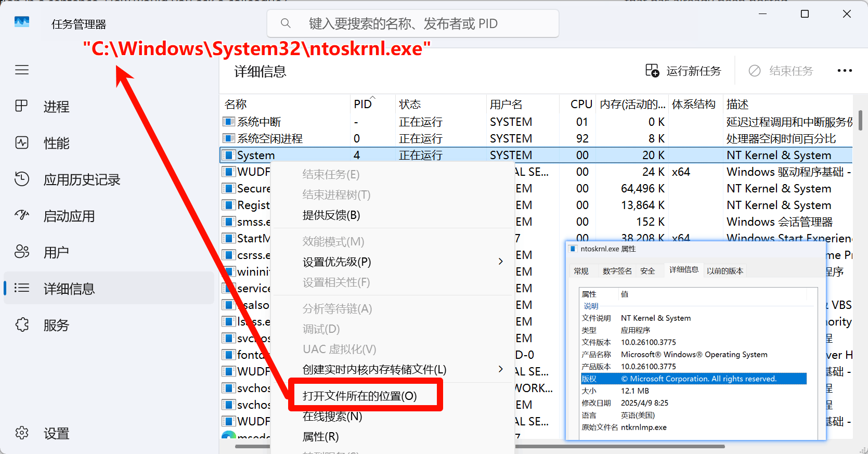Click the 属性 column header in properties

coord(598,294)
